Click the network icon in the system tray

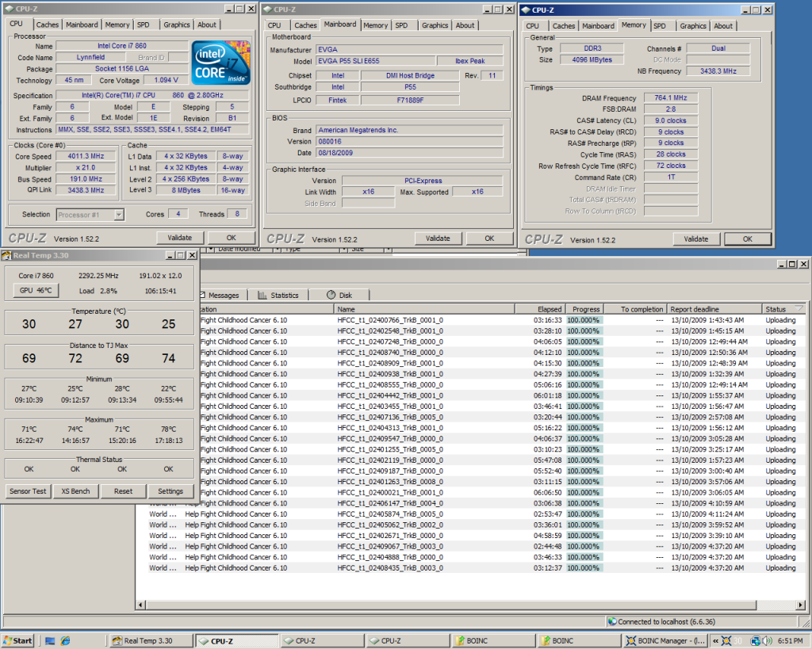coord(756,641)
